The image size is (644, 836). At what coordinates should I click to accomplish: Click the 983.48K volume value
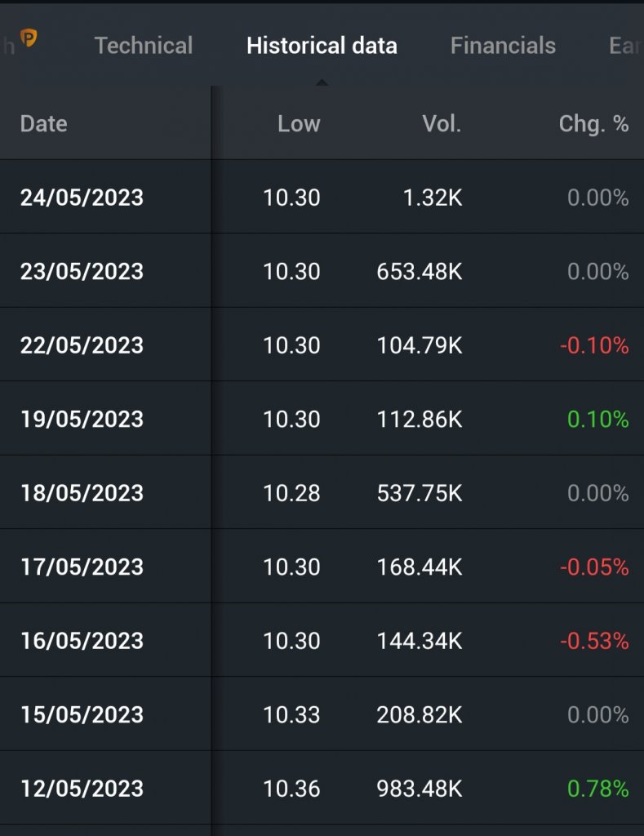point(420,789)
